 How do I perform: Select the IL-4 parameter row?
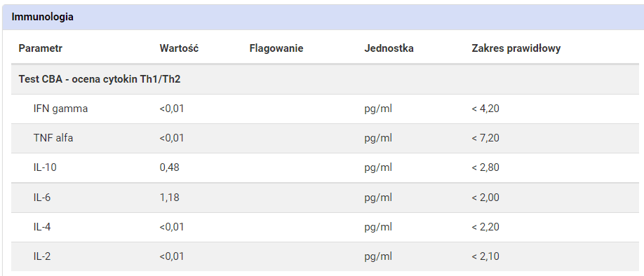(x=325, y=227)
